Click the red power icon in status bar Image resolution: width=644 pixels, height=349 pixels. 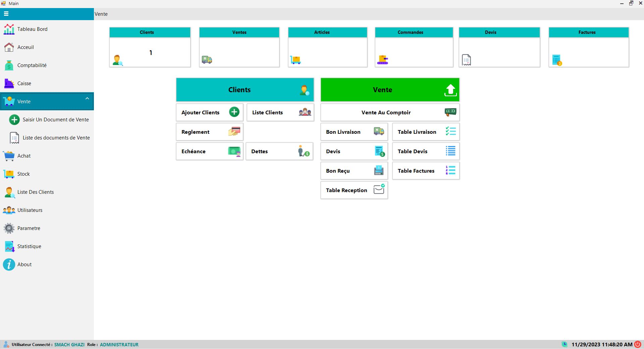pyautogui.click(x=638, y=344)
